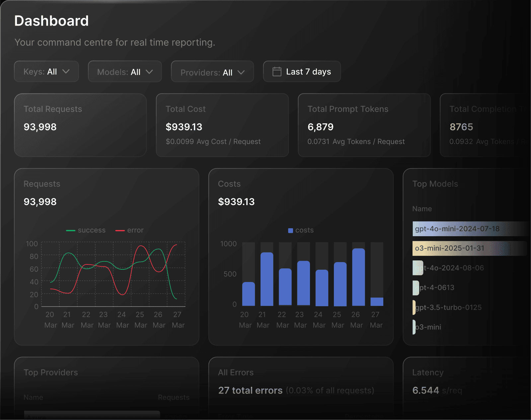Click the Latency value 6.544 s/req
The height and width of the screenshot is (420, 531).
[437, 390]
